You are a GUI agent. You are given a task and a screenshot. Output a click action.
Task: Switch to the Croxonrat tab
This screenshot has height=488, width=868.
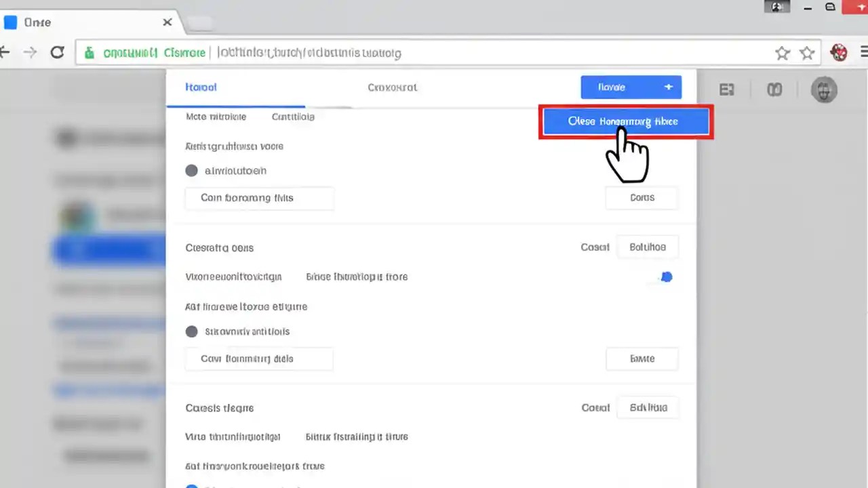point(392,87)
